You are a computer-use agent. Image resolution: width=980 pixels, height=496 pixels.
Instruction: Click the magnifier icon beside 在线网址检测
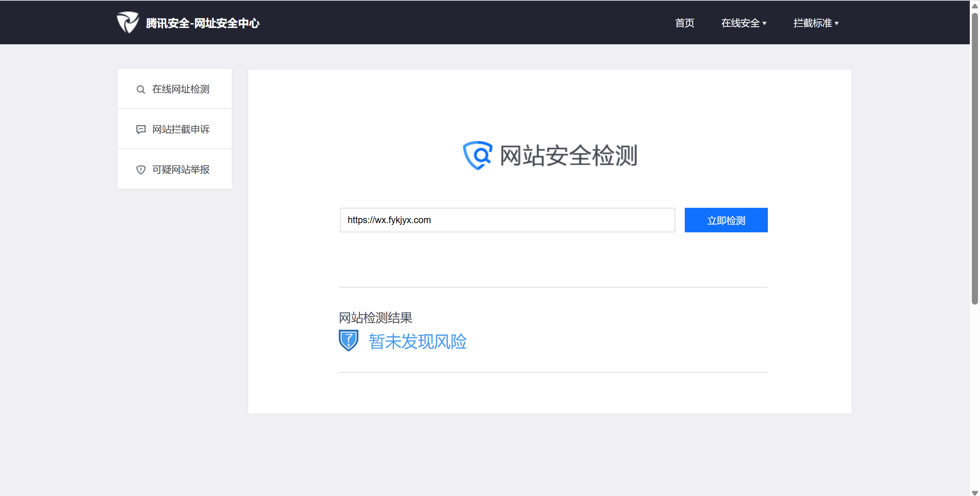(x=140, y=90)
